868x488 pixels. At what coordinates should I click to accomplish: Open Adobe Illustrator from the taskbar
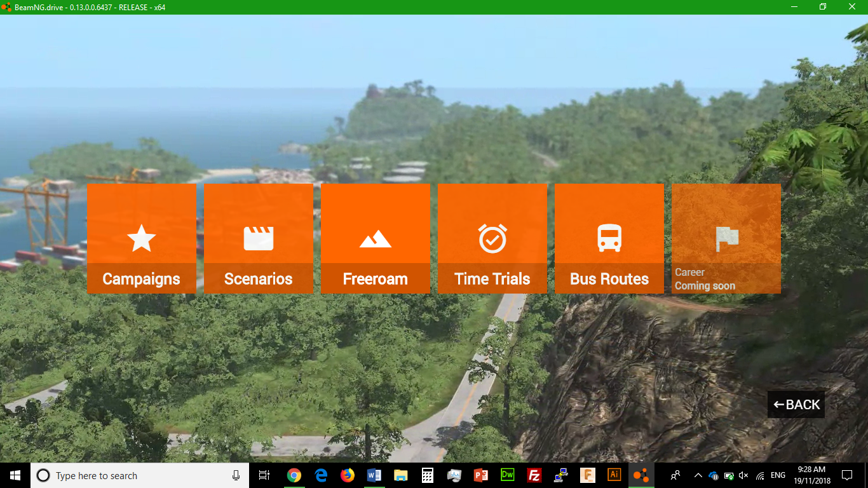click(614, 475)
